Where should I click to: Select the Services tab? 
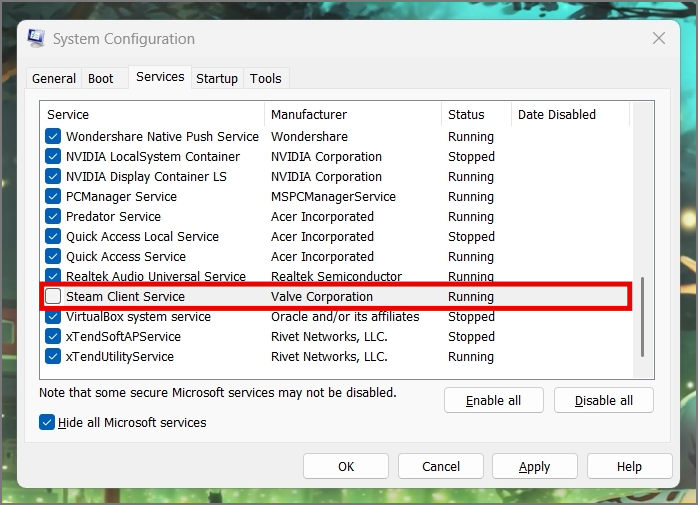tap(160, 77)
